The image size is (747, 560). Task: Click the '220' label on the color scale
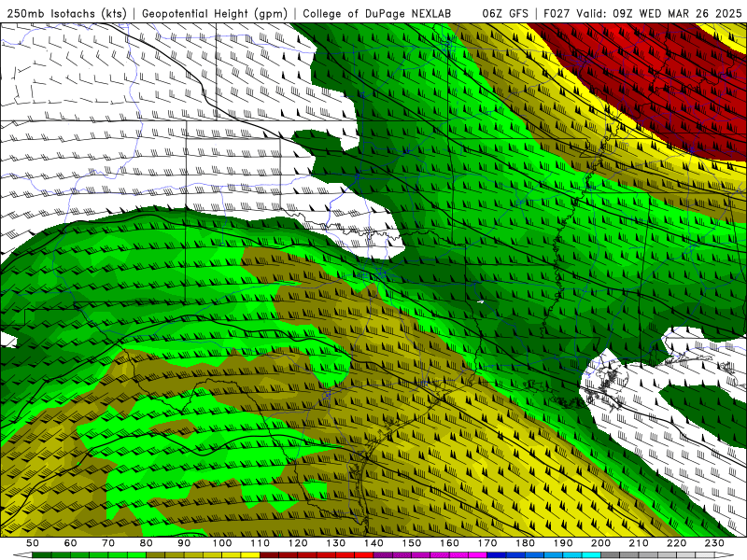click(x=676, y=543)
